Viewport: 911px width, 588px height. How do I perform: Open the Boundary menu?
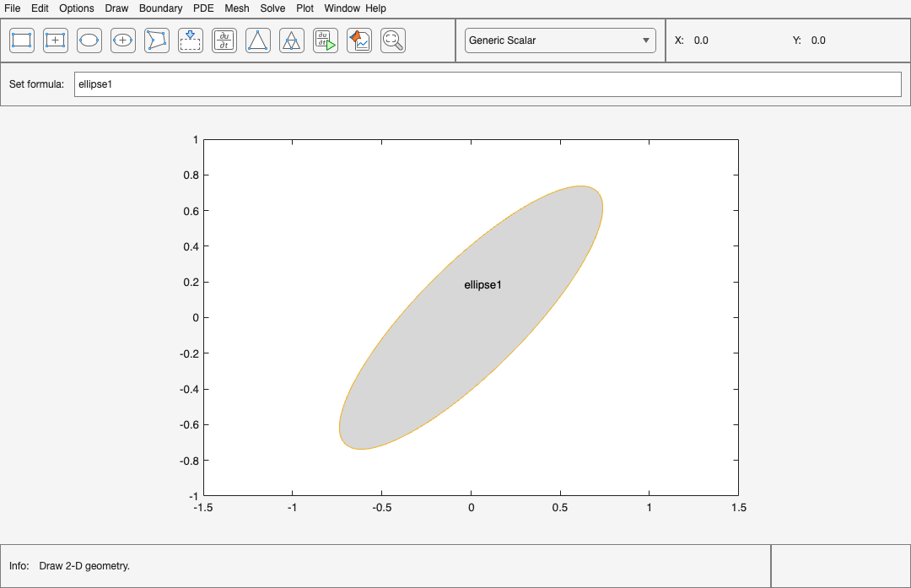160,8
